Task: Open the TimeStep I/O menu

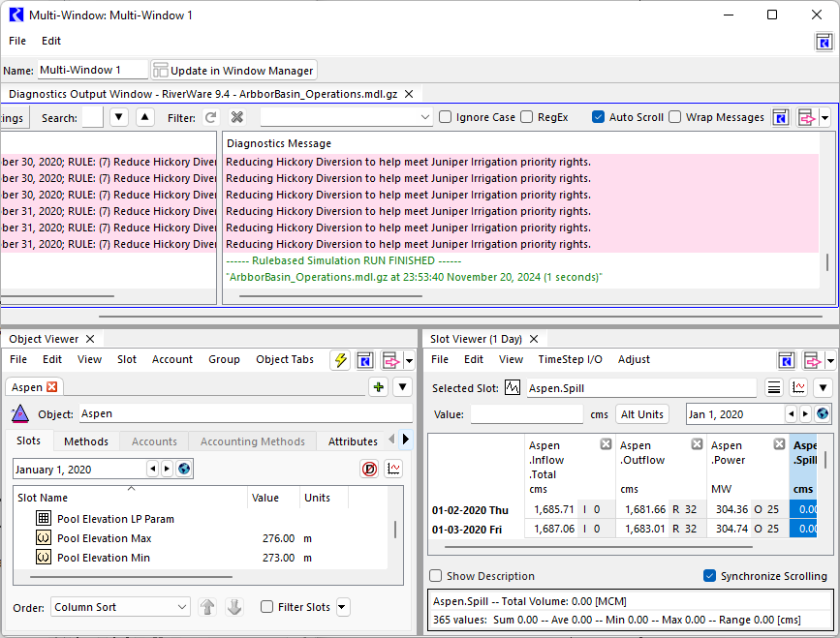Action: pyautogui.click(x=570, y=359)
